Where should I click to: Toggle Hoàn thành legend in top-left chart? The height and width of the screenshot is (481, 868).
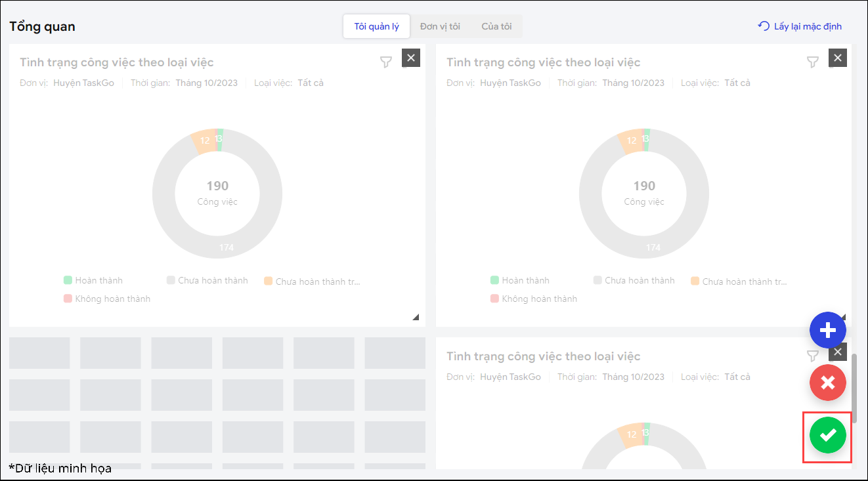[93, 280]
